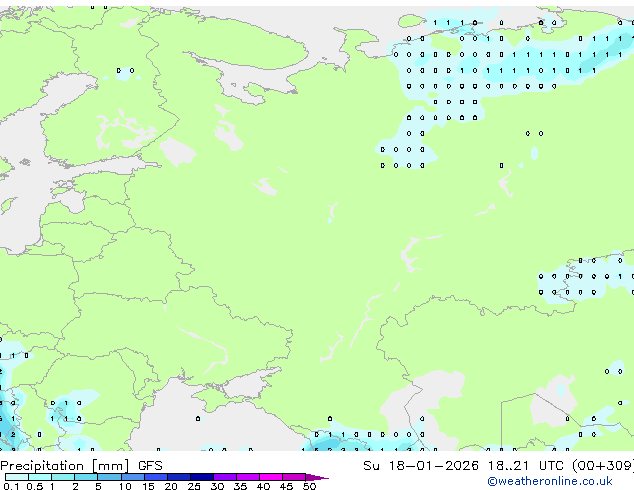634x490 pixels.
Task: Click the 'GFS' model label
Action: 150,466
